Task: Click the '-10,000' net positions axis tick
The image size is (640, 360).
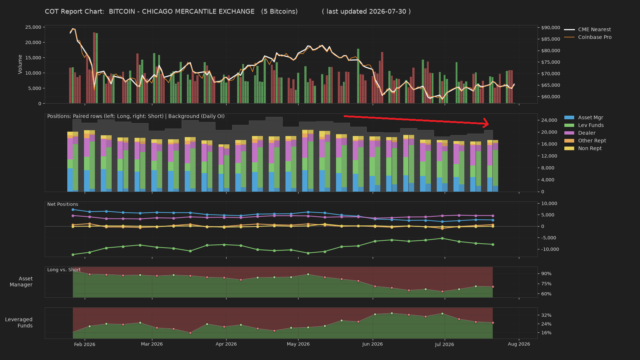Action: (x=549, y=249)
